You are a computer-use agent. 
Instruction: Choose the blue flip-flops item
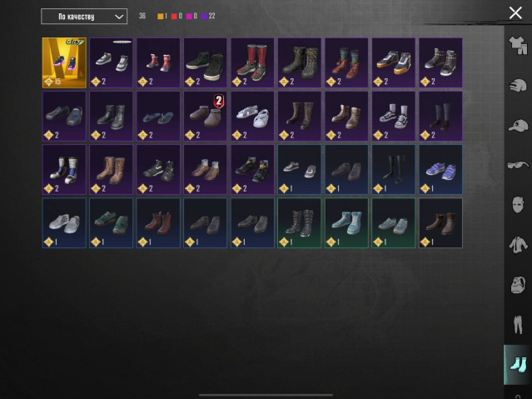(x=158, y=116)
